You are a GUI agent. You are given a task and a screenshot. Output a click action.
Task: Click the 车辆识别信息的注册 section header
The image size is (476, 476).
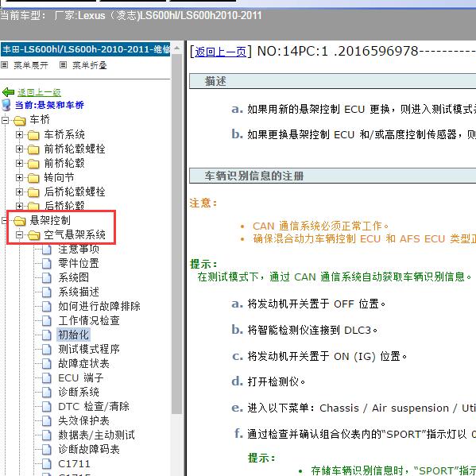tap(332, 176)
